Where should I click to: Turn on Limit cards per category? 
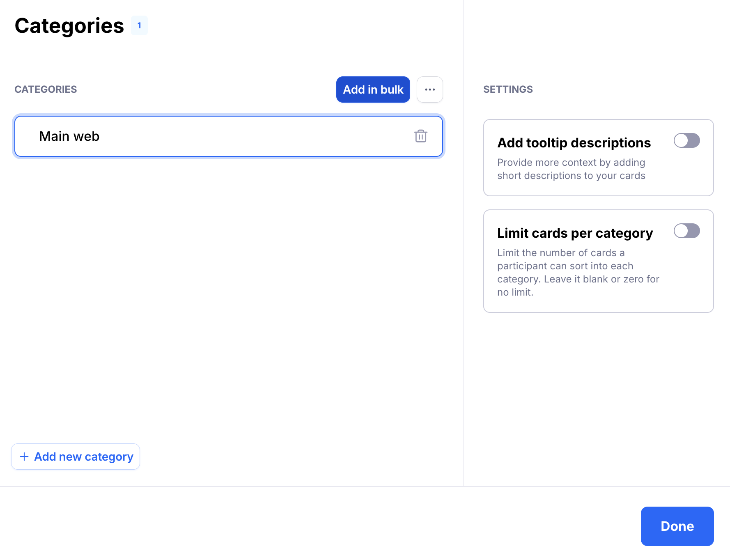coord(686,231)
